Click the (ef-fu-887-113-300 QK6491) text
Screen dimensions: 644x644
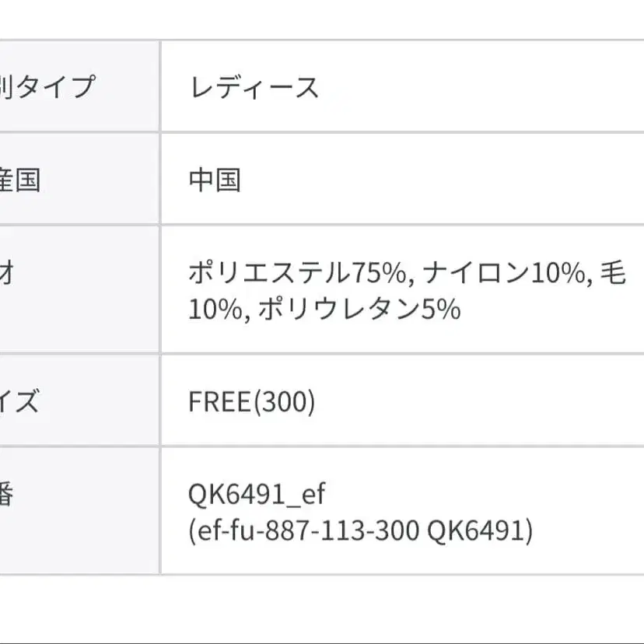[360, 532]
